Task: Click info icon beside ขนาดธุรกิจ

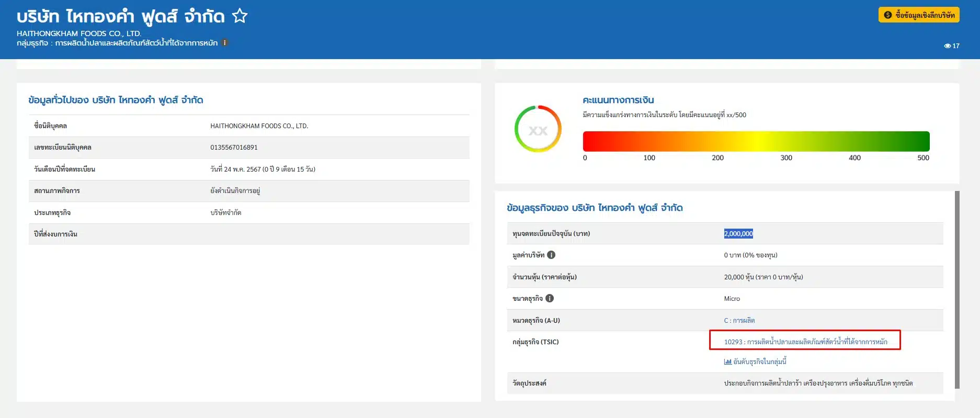Action: pyautogui.click(x=550, y=298)
